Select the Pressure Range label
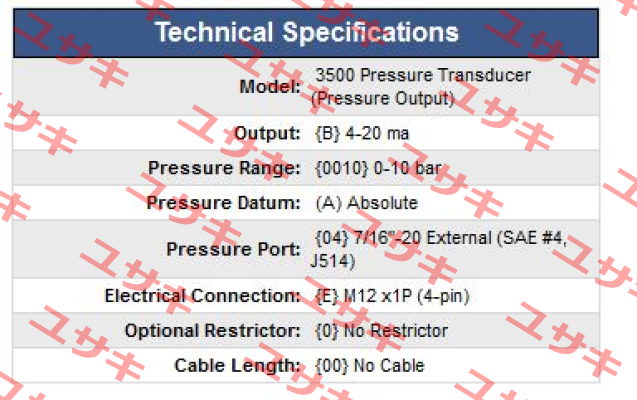This screenshot has width=637, height=400. point(224,168)
